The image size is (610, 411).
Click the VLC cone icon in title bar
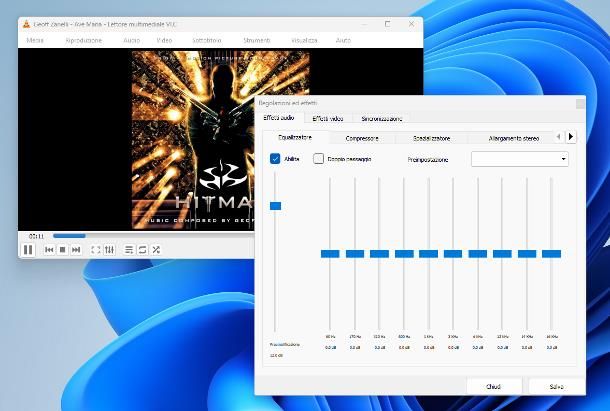point(26,24)
